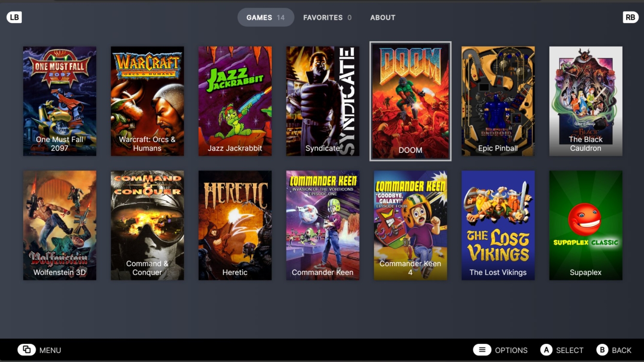The width and height of the screenshot is (644, 362).
Task: Choose Command & Conquer game tile
Action: pos(147,225)
